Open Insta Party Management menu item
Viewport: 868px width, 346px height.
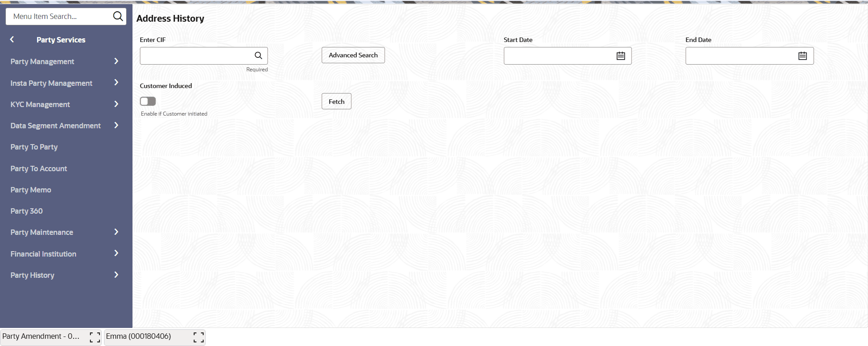point(52,83)
